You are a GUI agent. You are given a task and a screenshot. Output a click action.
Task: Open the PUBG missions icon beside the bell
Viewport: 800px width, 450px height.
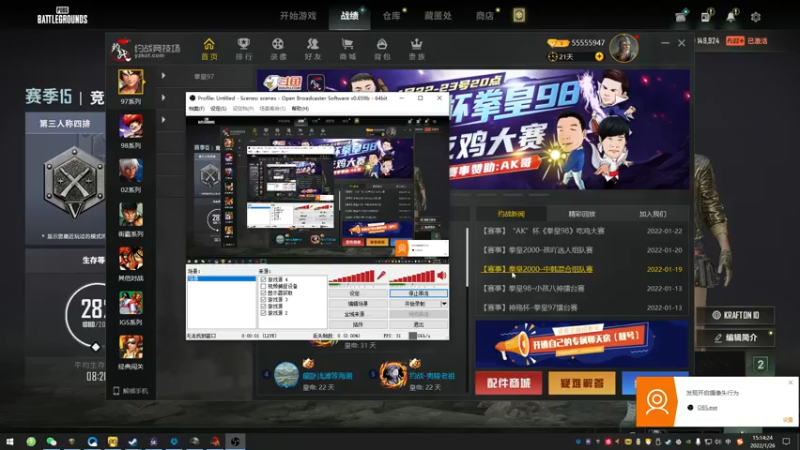[x=706, y=17]
